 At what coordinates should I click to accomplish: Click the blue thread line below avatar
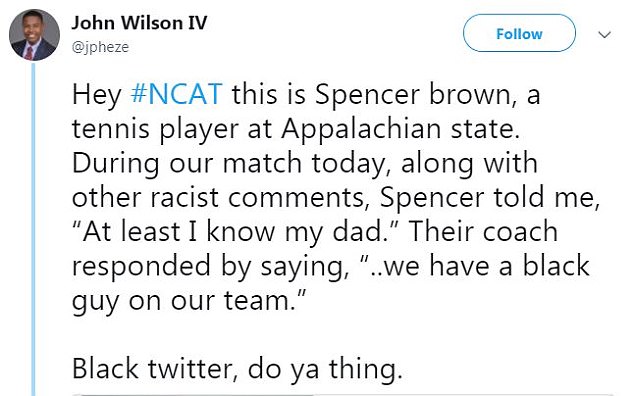tap(34, 229)
